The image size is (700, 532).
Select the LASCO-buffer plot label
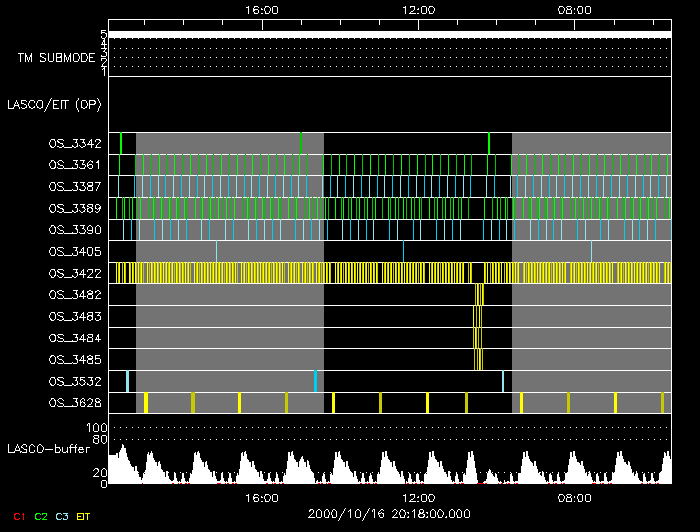coord(49,449)
